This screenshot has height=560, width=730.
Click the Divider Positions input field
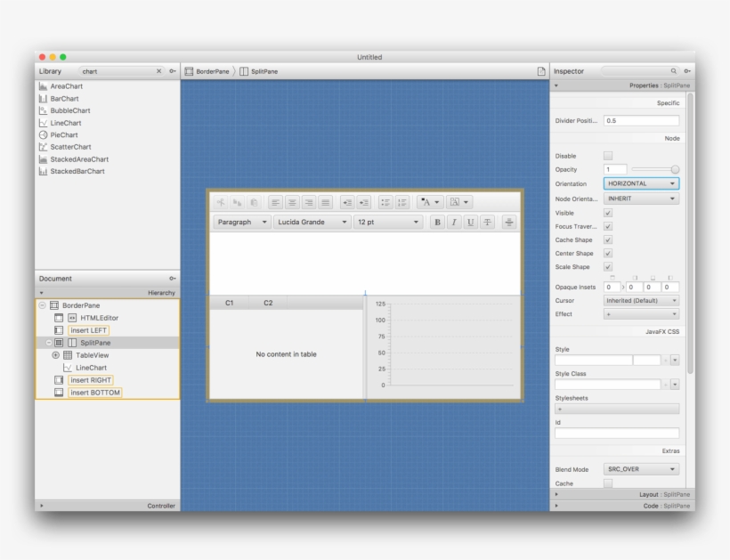(641, 121)
